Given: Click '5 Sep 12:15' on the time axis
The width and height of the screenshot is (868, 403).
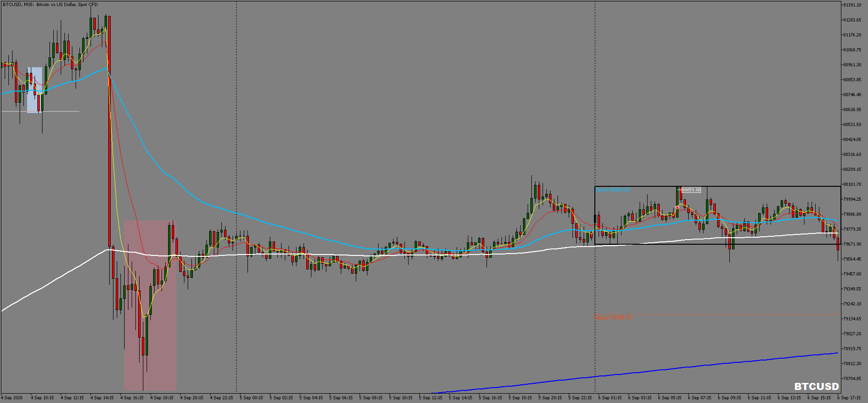Looking at the screenshot, I should pyautogui.click(x=430, y=398).
